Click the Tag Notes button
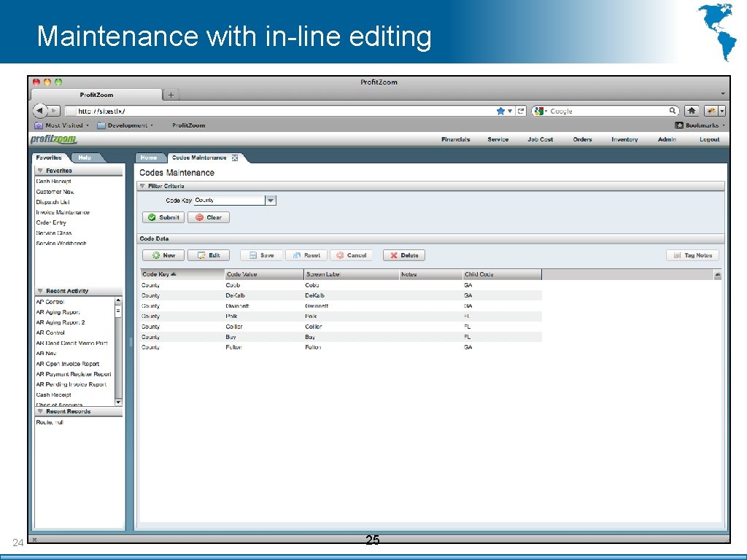This screenshot has width=747, height=560. pos(693,256)
